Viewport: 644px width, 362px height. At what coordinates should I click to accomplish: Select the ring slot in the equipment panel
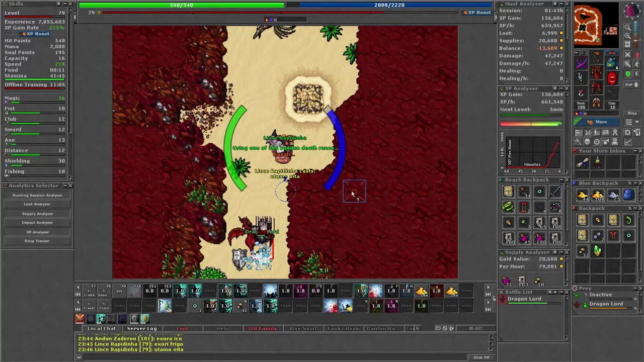581,93
